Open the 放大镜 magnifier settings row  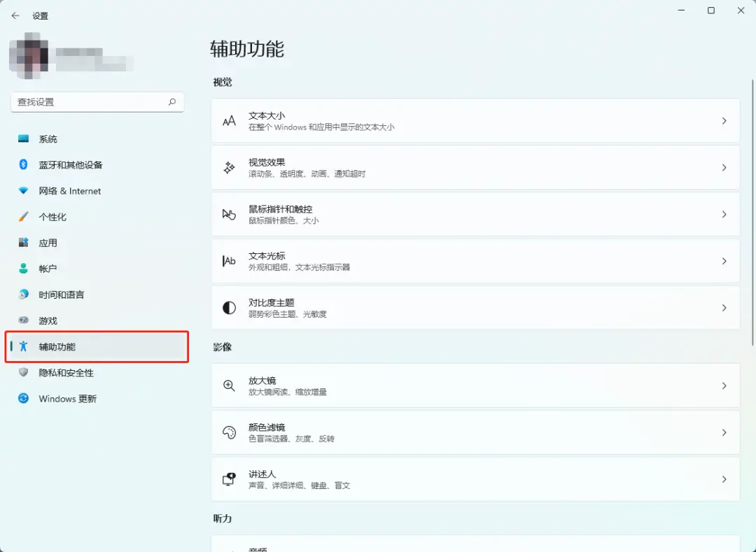pyautogui.click(x=475, y=385)
